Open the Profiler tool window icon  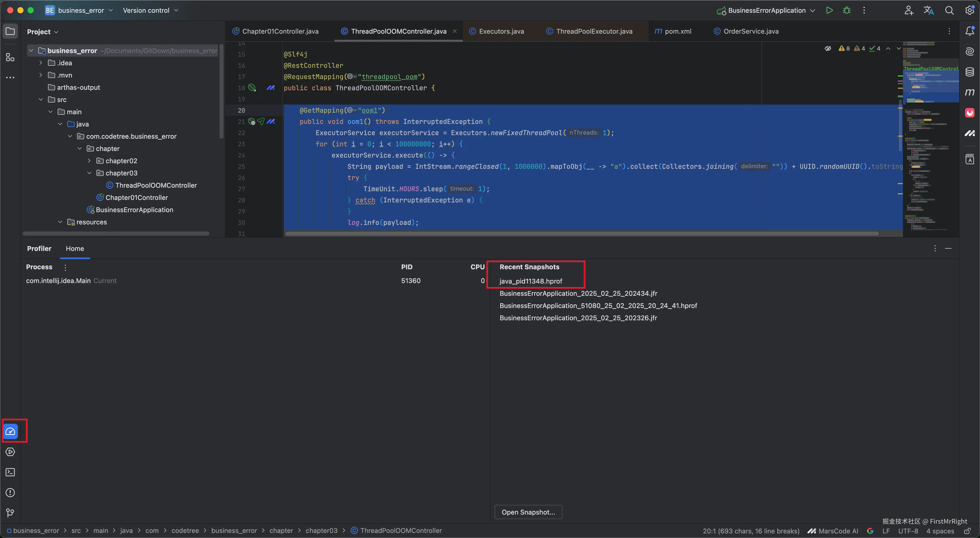(x=11, y=431)
